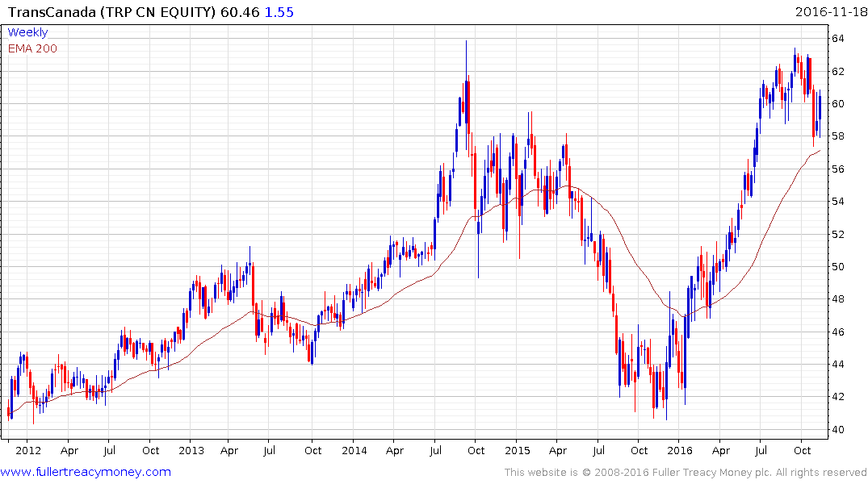Screen dimensions: 868x484
Task: Click the last price value '60.46'
Action: pyautogui.click(x=240, y=12)
